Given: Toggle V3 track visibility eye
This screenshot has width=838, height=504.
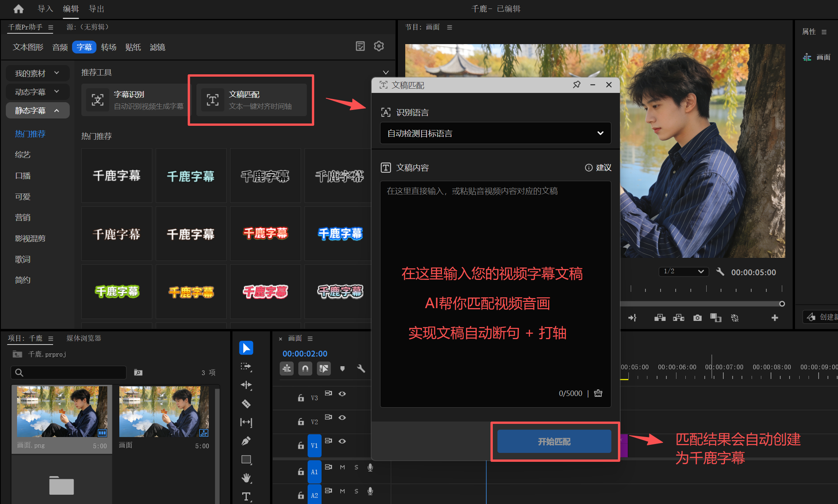Looking at the screenshot, I should [342, 394].
